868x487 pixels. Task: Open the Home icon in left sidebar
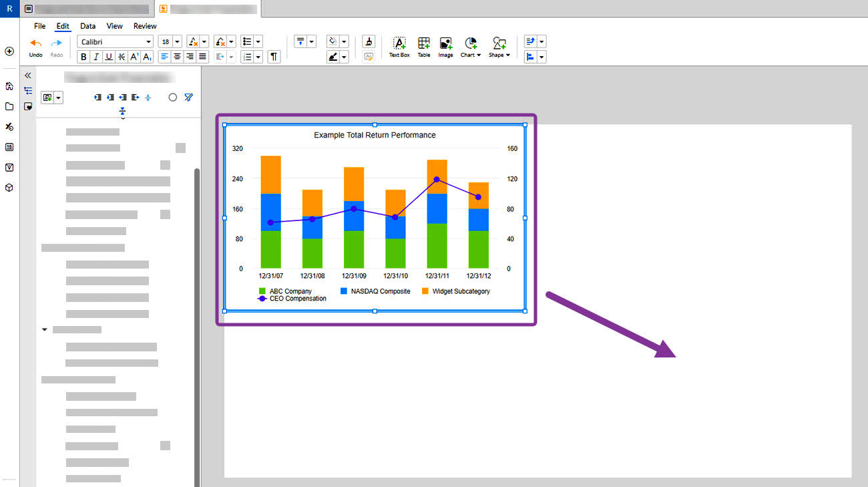pyautogui.click(x=9, y=86)
